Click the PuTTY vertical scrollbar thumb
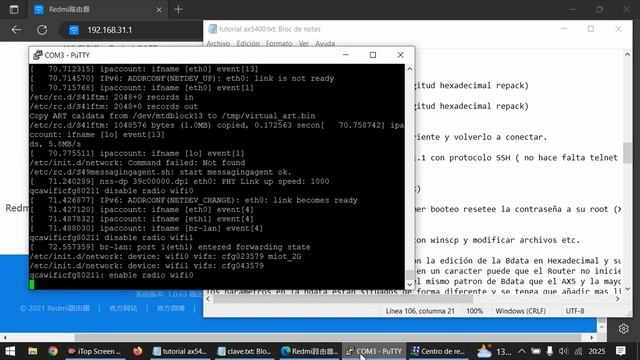Viewport: 640px width, 360px height. click(410, 274)
